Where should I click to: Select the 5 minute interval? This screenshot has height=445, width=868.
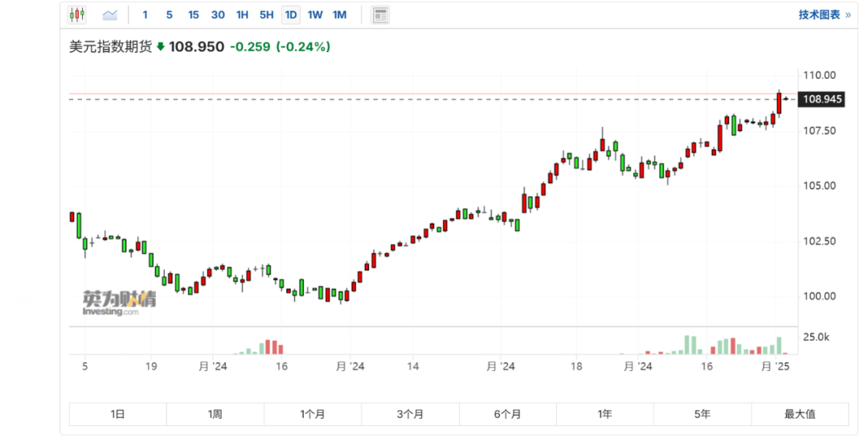169,14
